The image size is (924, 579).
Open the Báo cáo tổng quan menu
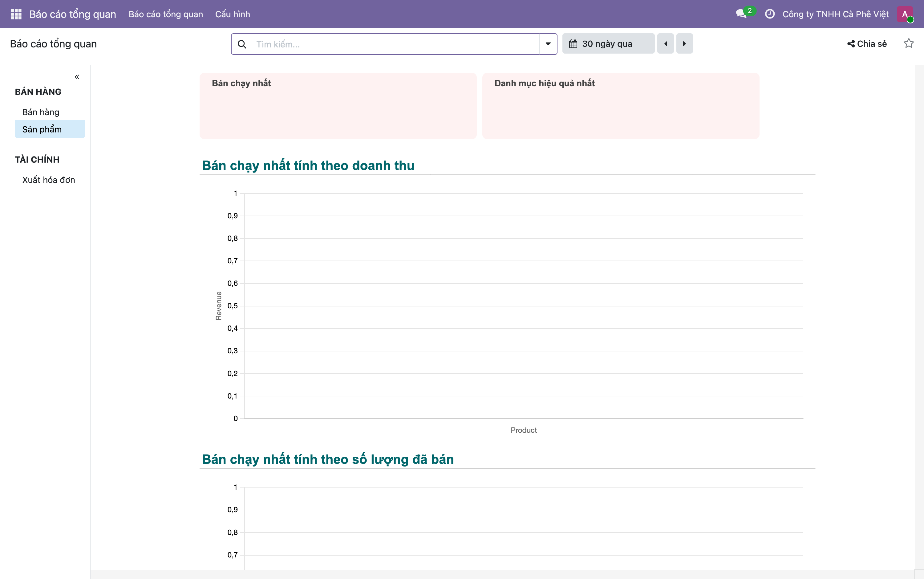[166, 14]
